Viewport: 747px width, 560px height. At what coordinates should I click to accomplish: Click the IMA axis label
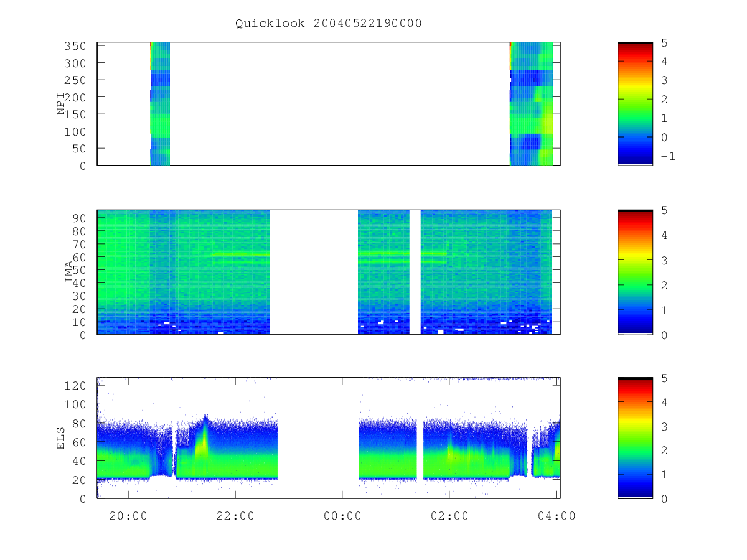(69, 272)
